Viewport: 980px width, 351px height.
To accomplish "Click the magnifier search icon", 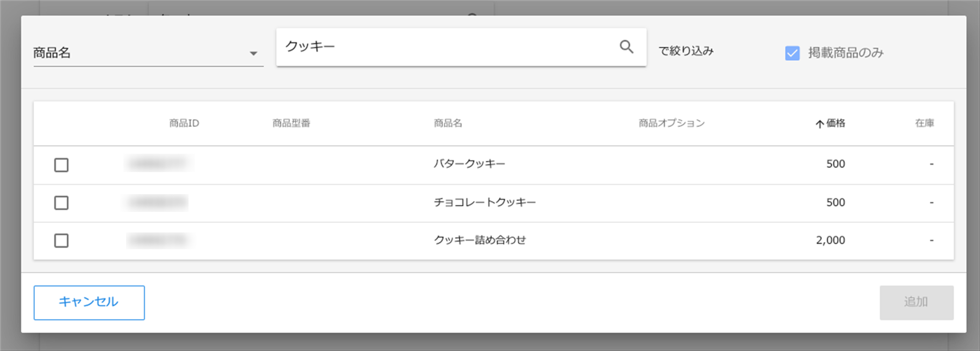I will pos(626,47).
